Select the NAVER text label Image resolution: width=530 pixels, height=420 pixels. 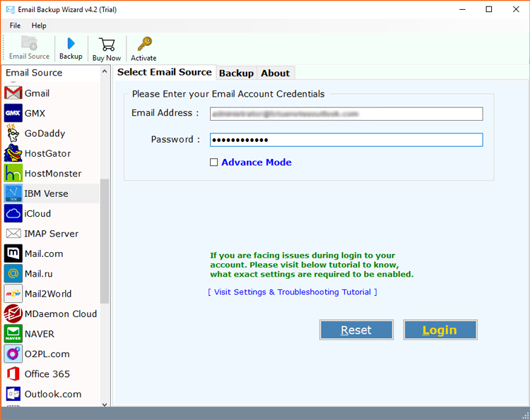point(39,334)
